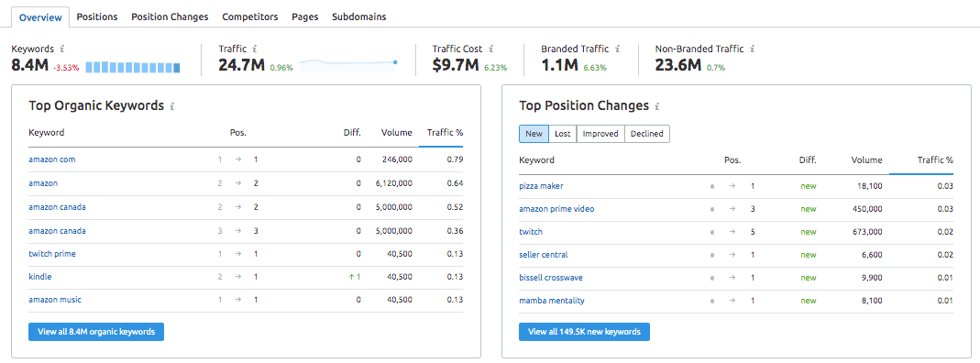Select the Declined position changes filter
The height and width of the screenshot is (363, 980).
(647, 134)
